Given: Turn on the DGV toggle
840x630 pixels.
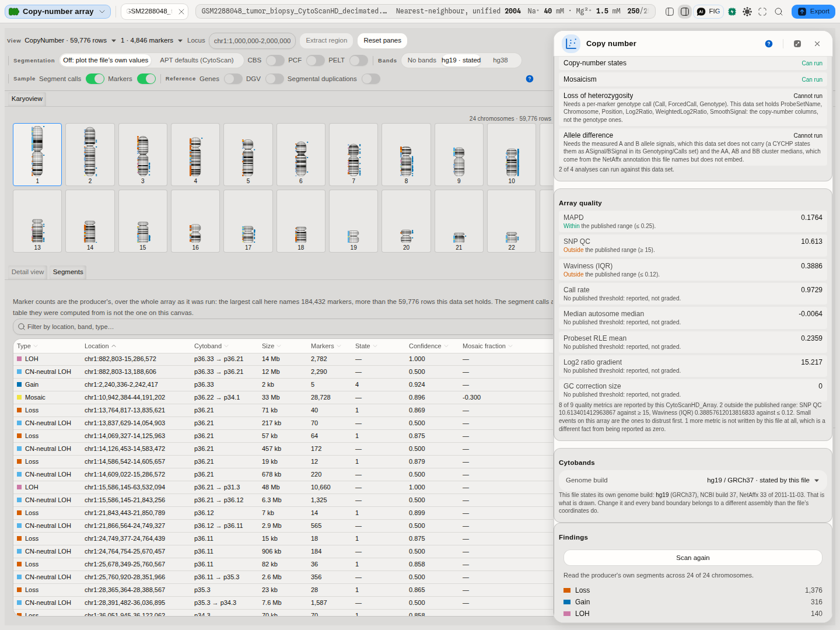Looking at the screenshot, I should pyautogui.click(x=275, y=79).
